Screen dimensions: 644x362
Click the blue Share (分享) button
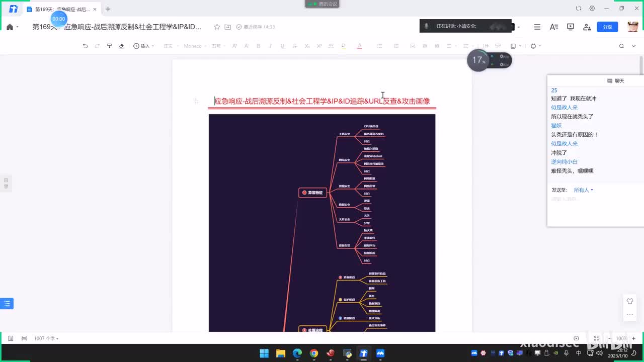click(x=607, y=27)
